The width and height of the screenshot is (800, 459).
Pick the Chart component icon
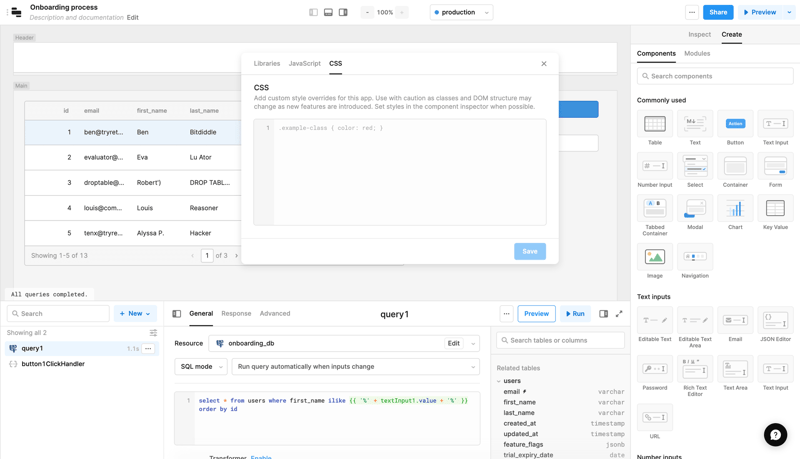735,209
